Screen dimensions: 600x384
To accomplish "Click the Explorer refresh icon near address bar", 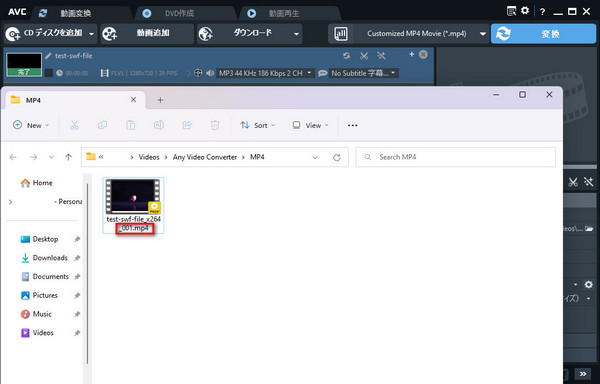I will (337, 157).
